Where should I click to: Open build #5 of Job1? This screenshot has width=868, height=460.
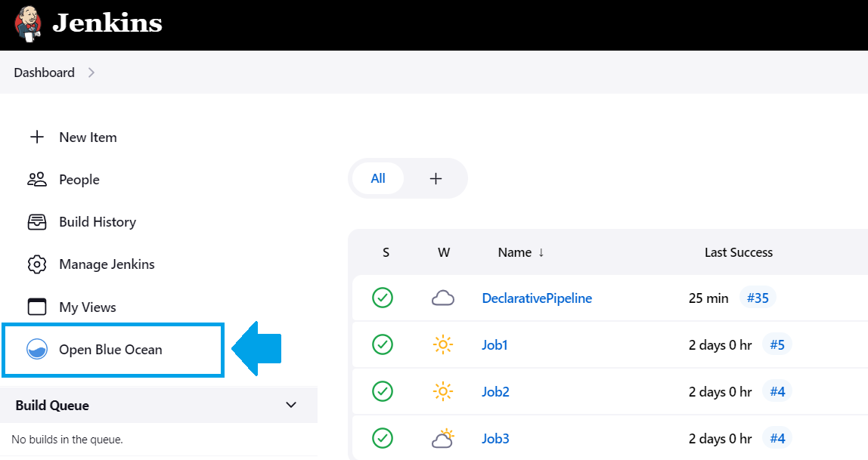pos(777,345)
